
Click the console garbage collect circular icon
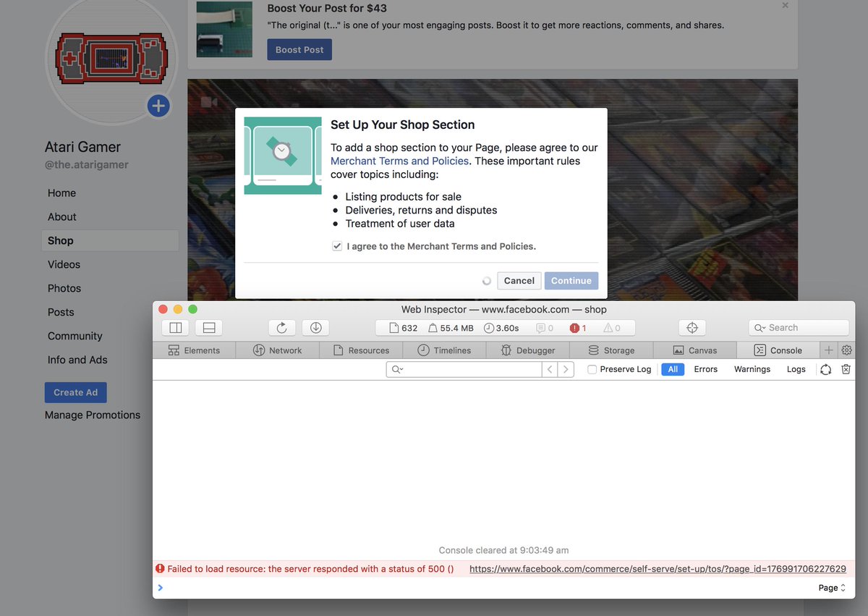click(x=825, y=369)
